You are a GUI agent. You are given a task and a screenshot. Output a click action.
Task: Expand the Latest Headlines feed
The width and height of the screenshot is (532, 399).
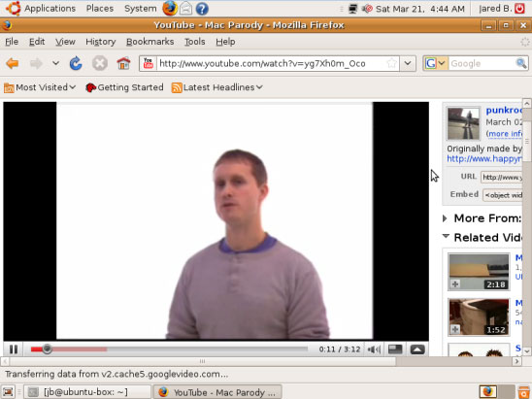click(217, 87)
